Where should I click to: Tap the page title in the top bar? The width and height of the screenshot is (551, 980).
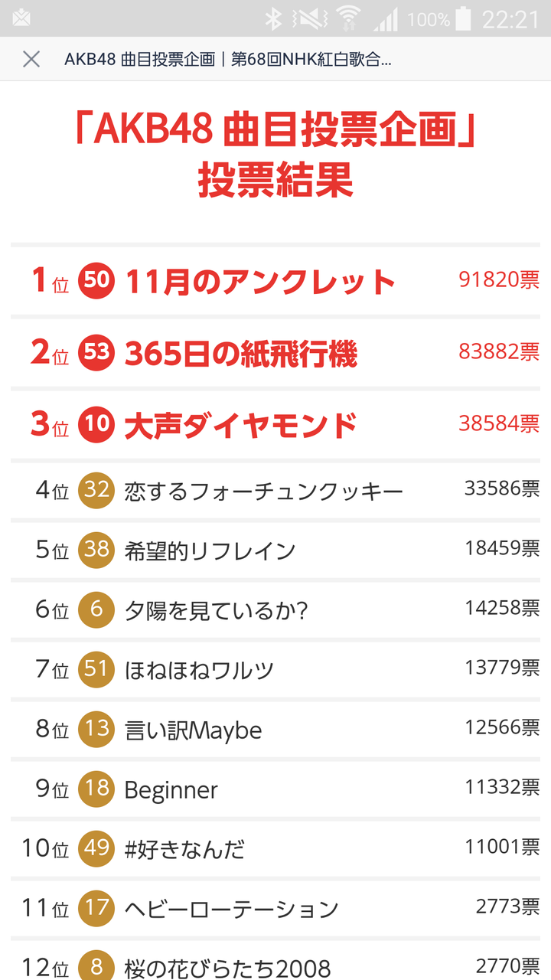228,59
